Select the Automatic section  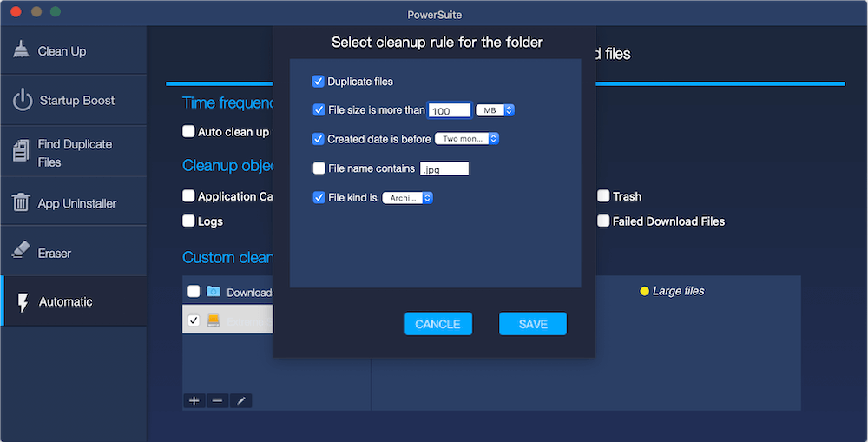tap(74, 300)
